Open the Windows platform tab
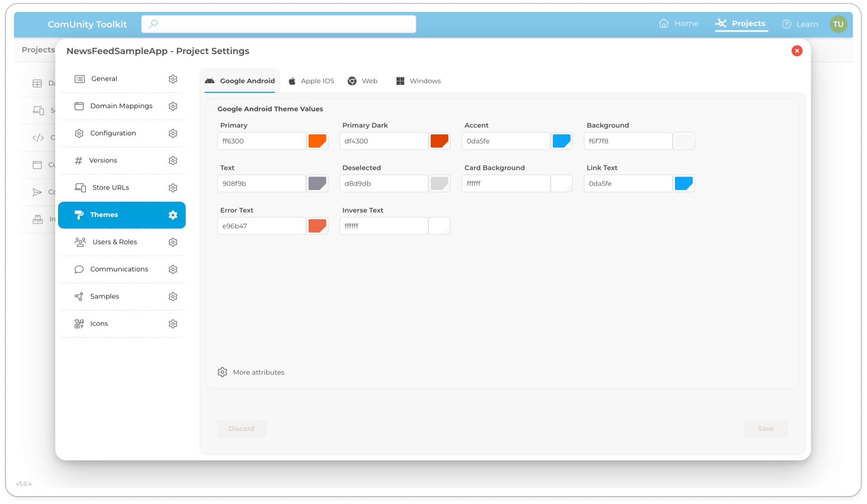 point(419,81)
